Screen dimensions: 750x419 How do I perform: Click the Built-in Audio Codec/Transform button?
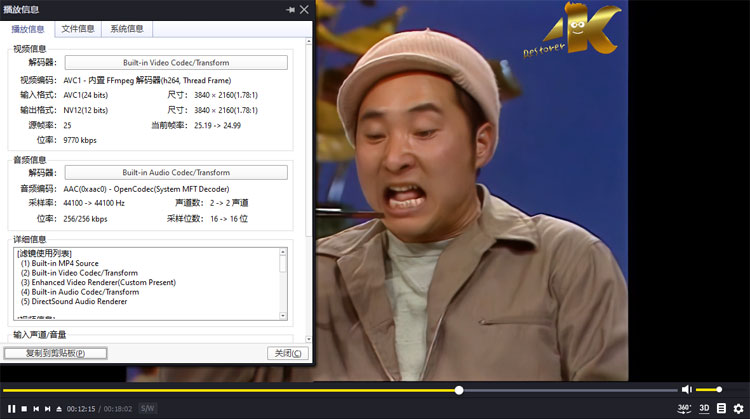click(176, 172)
